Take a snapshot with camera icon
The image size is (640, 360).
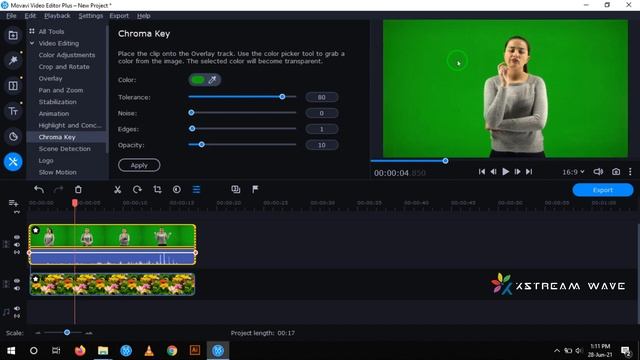point(616,172)
